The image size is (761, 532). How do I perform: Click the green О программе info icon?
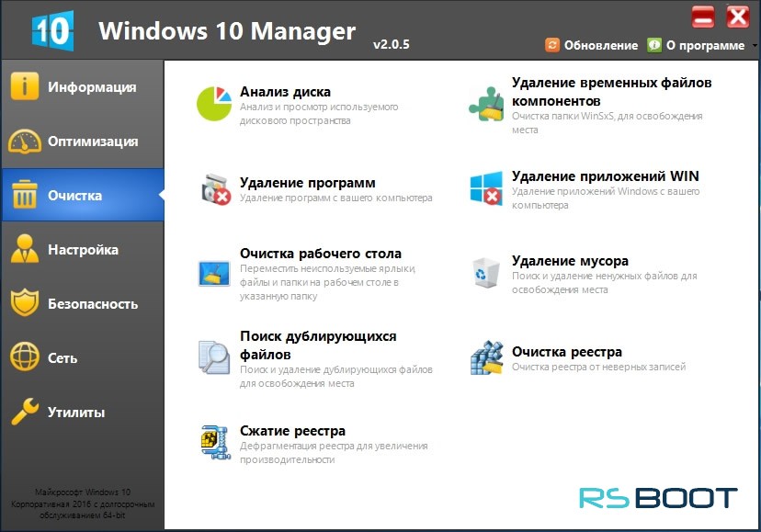654,45
